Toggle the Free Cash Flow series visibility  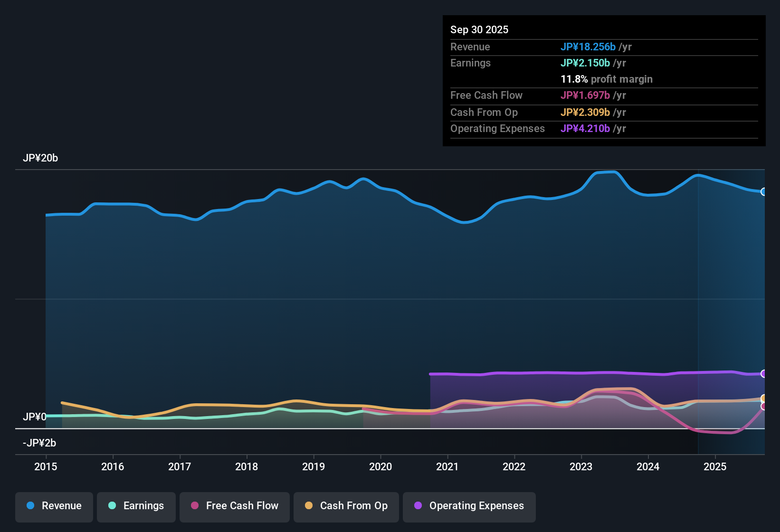click(234, 506)
